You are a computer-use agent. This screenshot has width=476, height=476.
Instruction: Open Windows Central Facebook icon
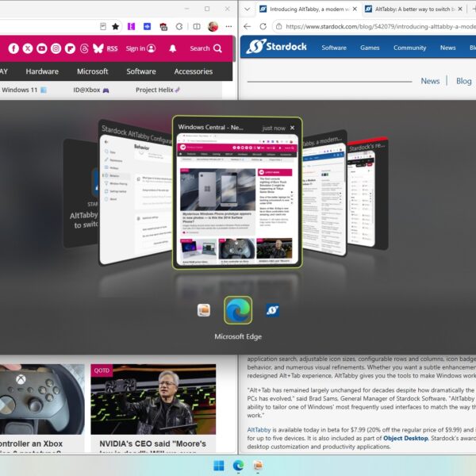(13, 48)
